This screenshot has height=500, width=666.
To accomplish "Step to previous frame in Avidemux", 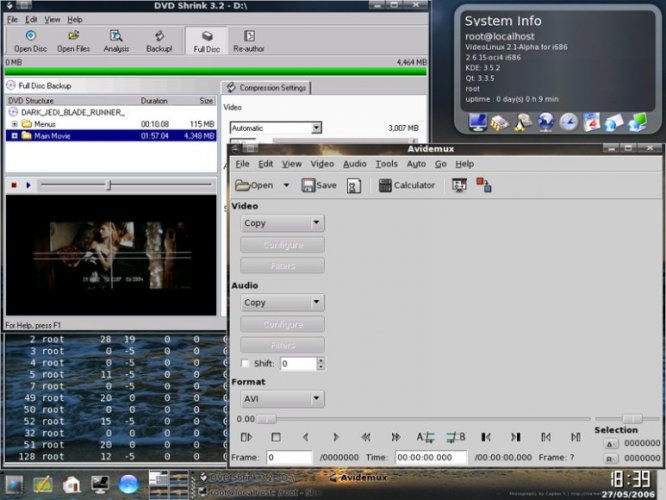I will (305, 437).
